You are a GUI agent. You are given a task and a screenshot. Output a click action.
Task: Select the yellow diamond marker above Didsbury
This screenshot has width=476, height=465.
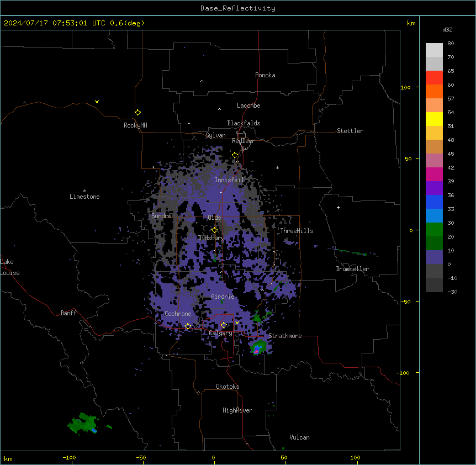pos(214,230)
